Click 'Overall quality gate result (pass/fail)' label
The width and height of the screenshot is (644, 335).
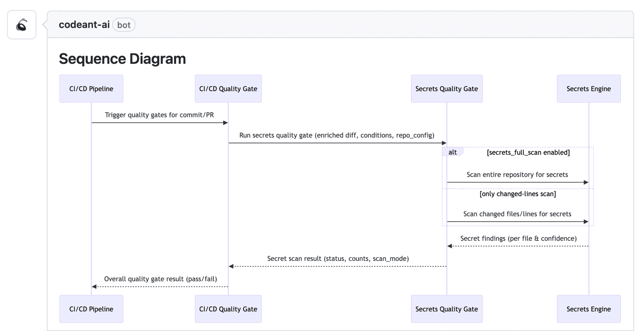[x=160, y=279]
